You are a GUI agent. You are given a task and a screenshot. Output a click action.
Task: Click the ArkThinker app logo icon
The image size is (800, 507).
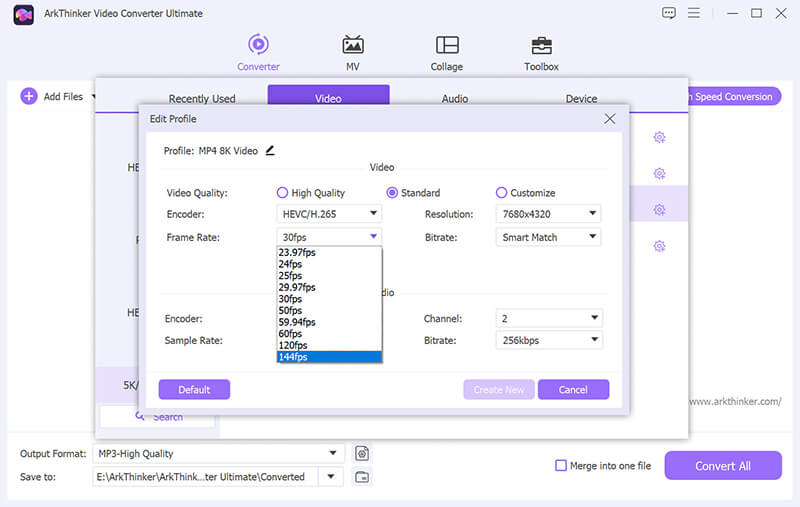click(24, 15)
